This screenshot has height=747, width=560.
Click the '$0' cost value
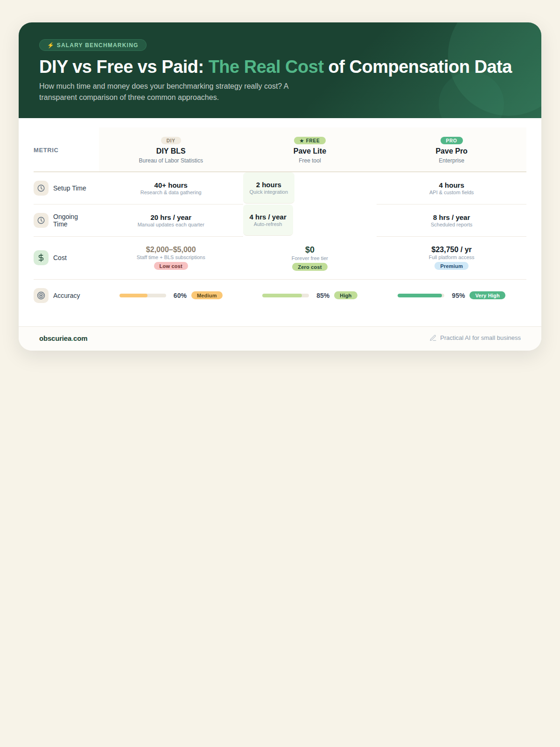tap(310, 250)
